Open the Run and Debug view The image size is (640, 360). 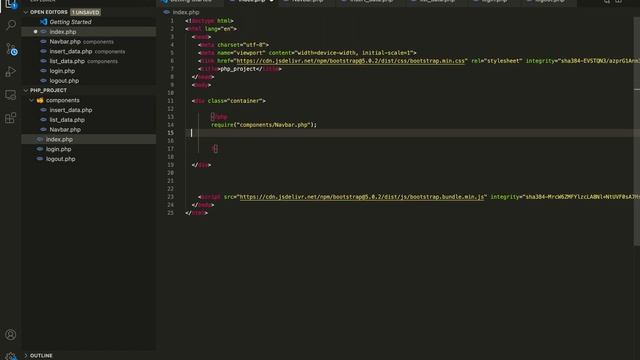pyautogui.click(x=11, y=72)
